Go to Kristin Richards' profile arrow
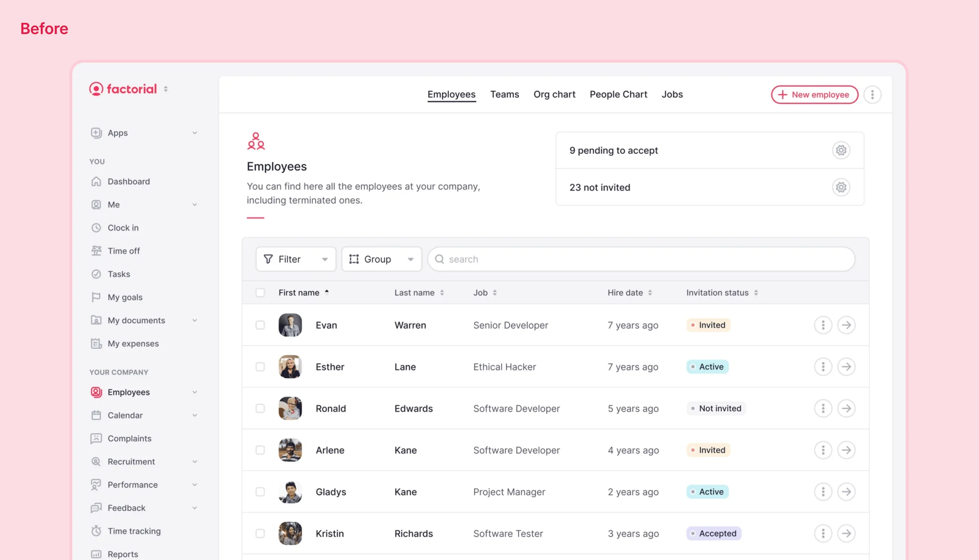This screenshot has width=979, height=560. click(x=846, y=534)
